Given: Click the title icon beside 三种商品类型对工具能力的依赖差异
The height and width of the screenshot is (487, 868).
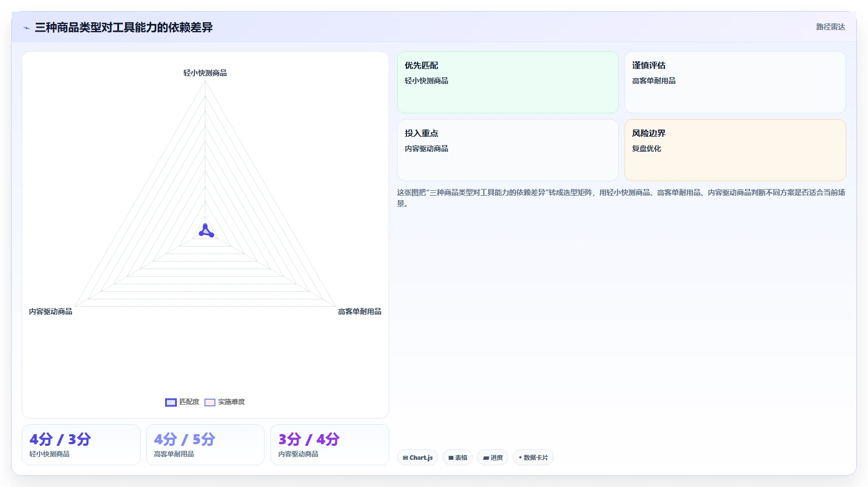Looking at the screenshot, I should pyautogui.click(x=26, y=28).
